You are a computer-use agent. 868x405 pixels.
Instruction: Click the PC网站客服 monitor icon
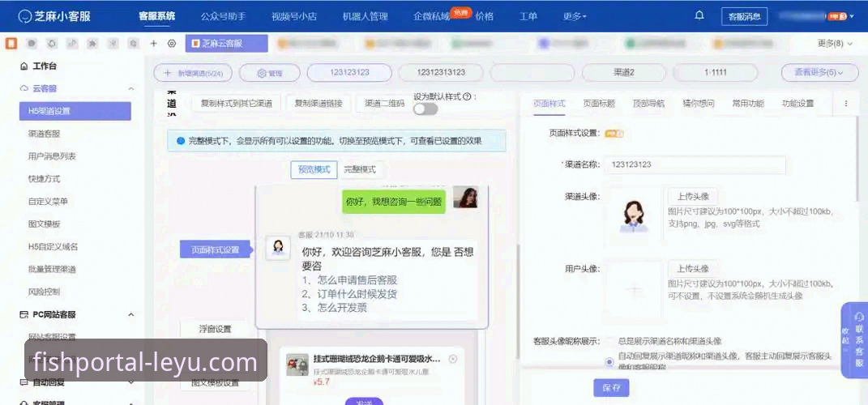click(x=24, y=315)
